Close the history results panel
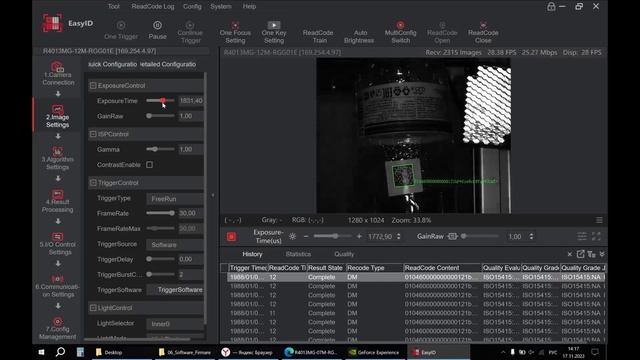 (570, 254)
